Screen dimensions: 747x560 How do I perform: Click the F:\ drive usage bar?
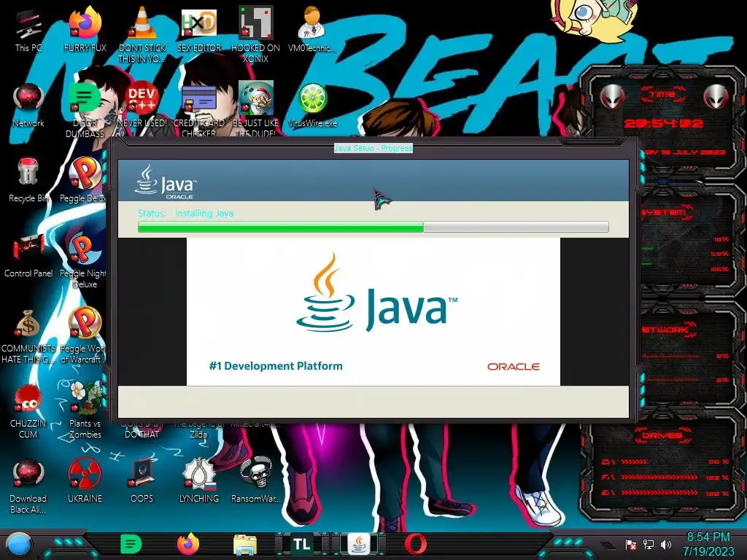[x=659, y=477]
